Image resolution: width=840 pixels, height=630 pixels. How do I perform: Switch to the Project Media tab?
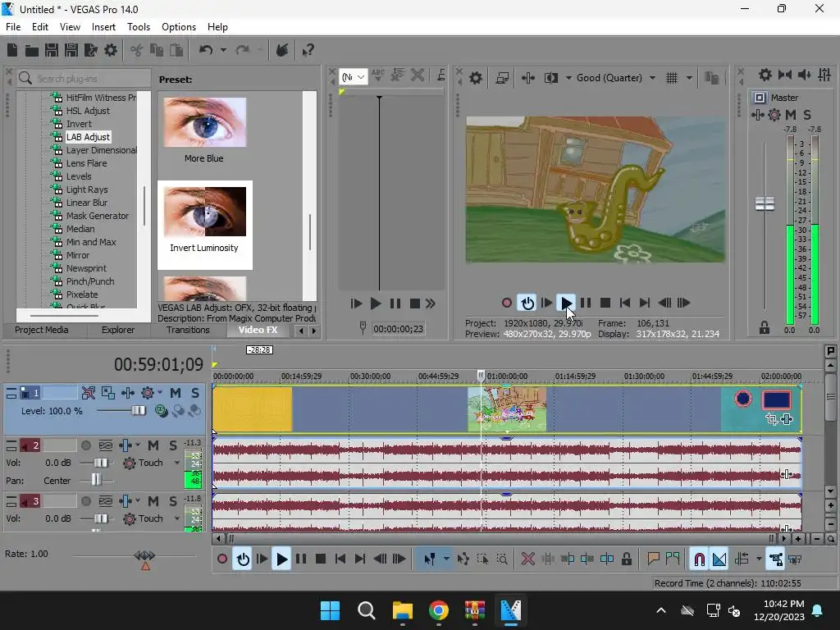[x=42, y=330]
